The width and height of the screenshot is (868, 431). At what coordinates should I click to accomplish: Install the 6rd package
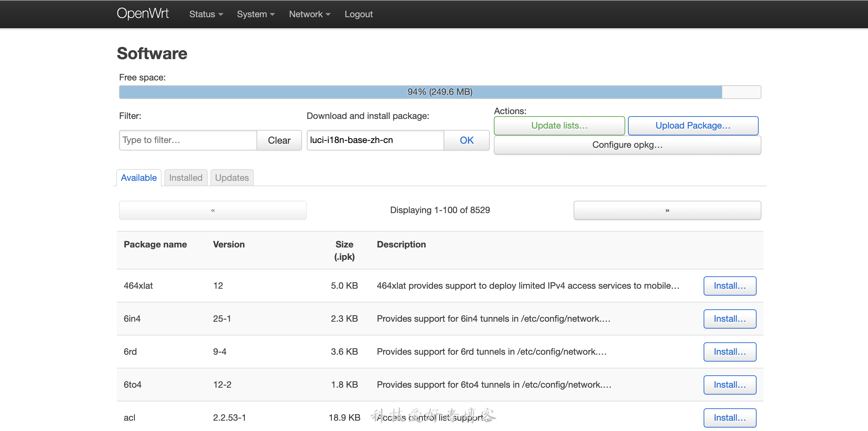(730, 352)
